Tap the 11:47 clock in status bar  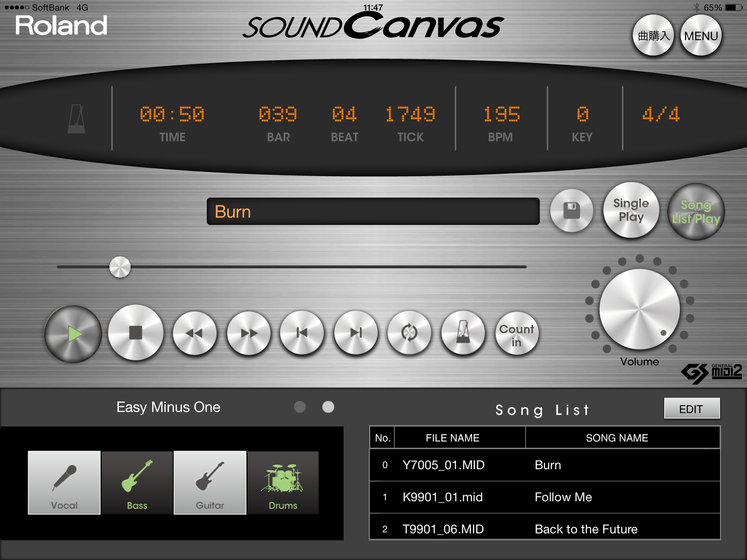pos(373,7)
